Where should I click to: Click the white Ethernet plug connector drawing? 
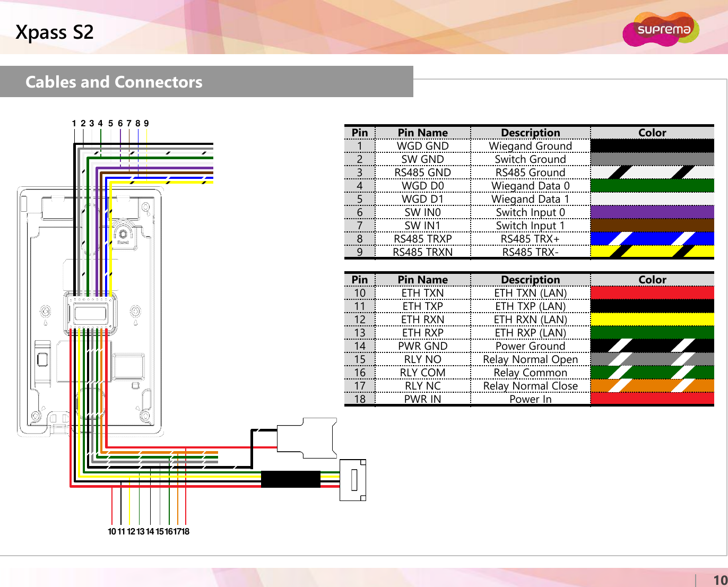click(x=353, y=480)
